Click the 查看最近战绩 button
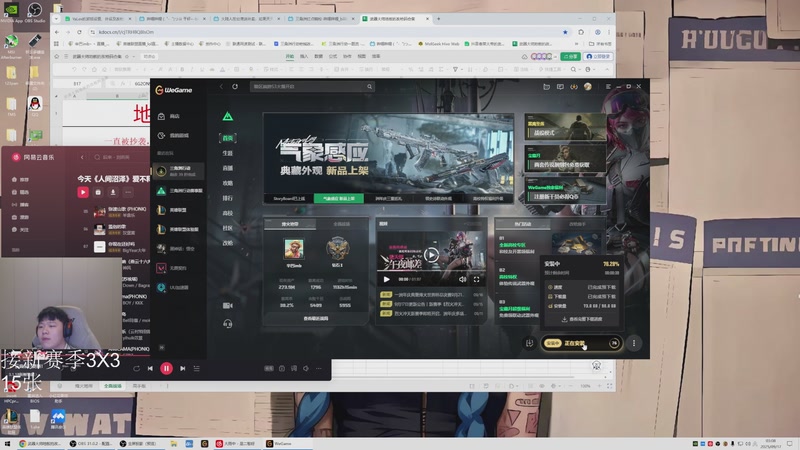Image resolution: width=800 pixels, height=450 pixels. (316, 319)
